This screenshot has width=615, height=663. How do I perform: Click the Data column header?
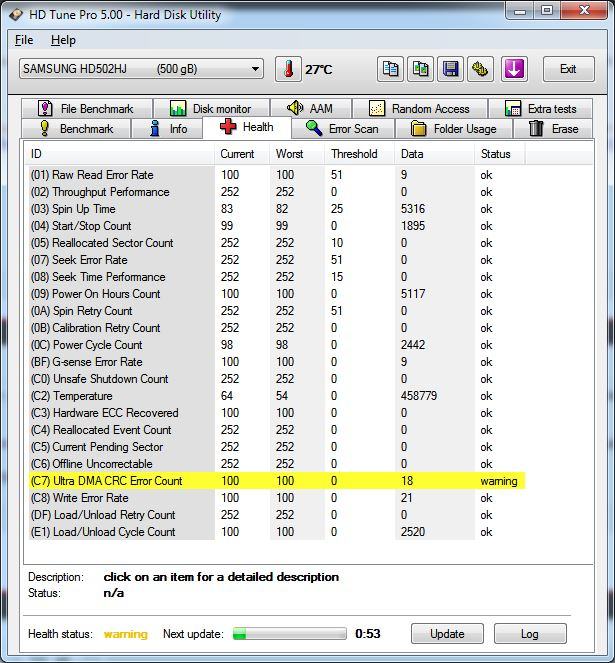tap(435, 154)
